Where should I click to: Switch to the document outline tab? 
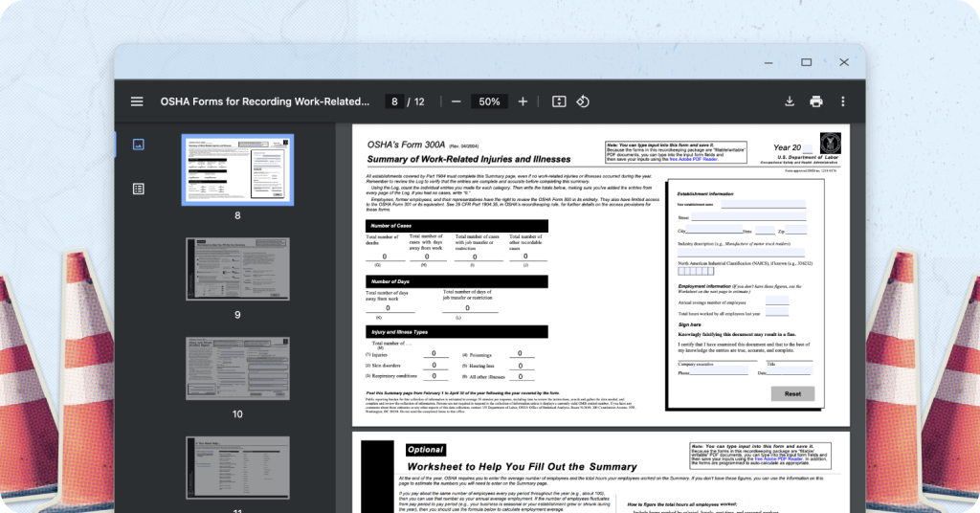coord(138,189)
